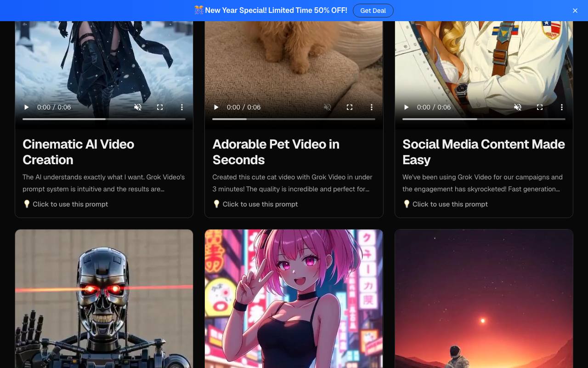Unmute the Social Media Content video
This screenshot has height=368, width=588.
(518, 107)
